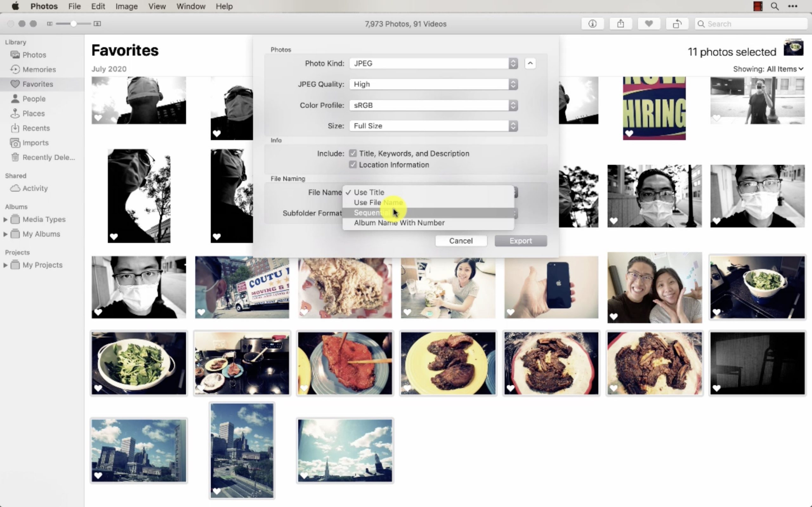812x507 pixels.
Task: Click the Share toolbar icon
Action: point(620,24)
